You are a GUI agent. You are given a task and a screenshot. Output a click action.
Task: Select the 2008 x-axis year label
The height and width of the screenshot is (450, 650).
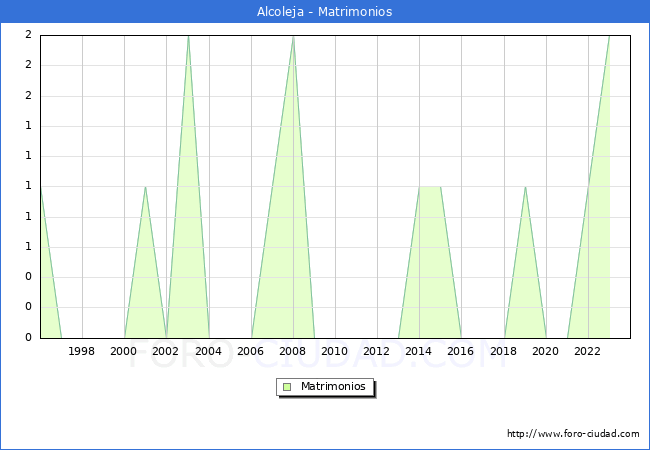292,351
